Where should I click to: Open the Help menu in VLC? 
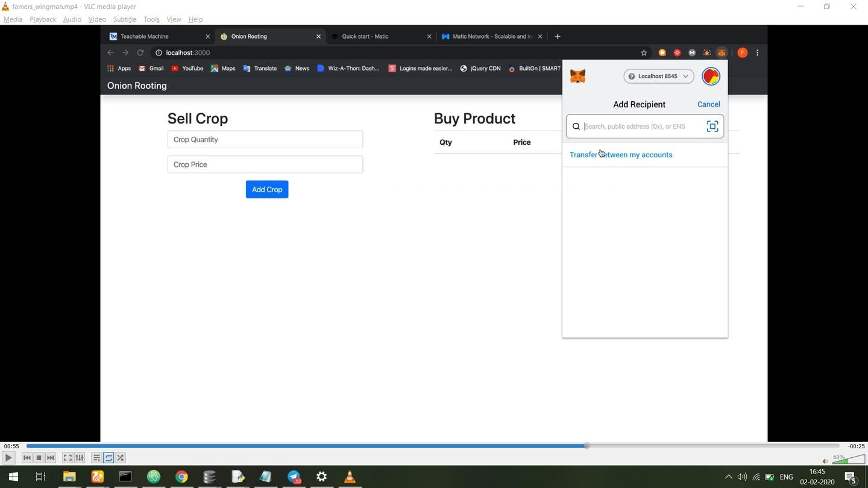coord(195,19)
